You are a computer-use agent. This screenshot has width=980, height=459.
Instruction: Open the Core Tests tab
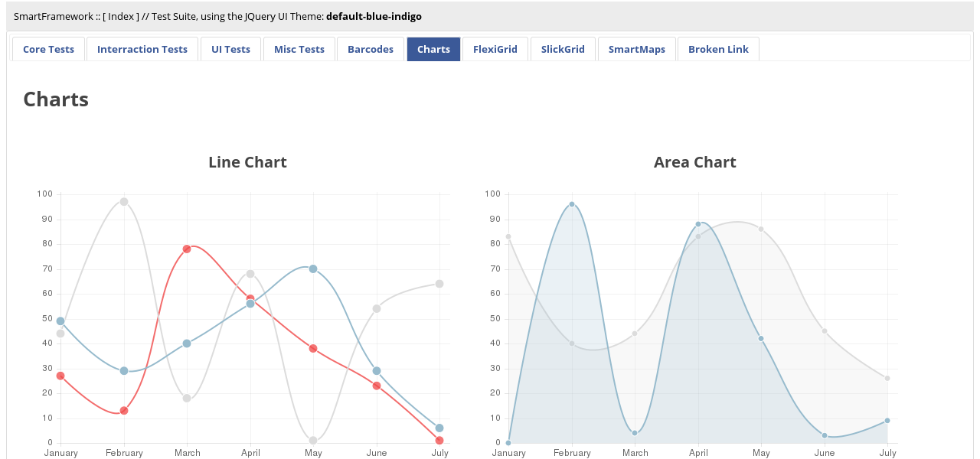tap(48, 49)
